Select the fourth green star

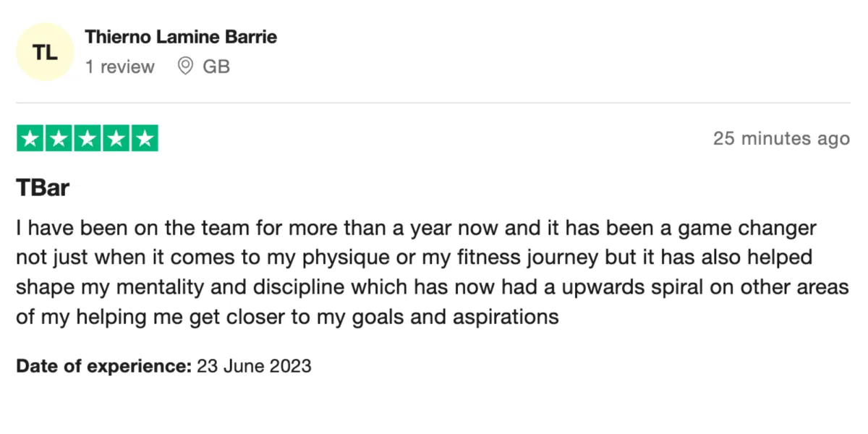116,138
